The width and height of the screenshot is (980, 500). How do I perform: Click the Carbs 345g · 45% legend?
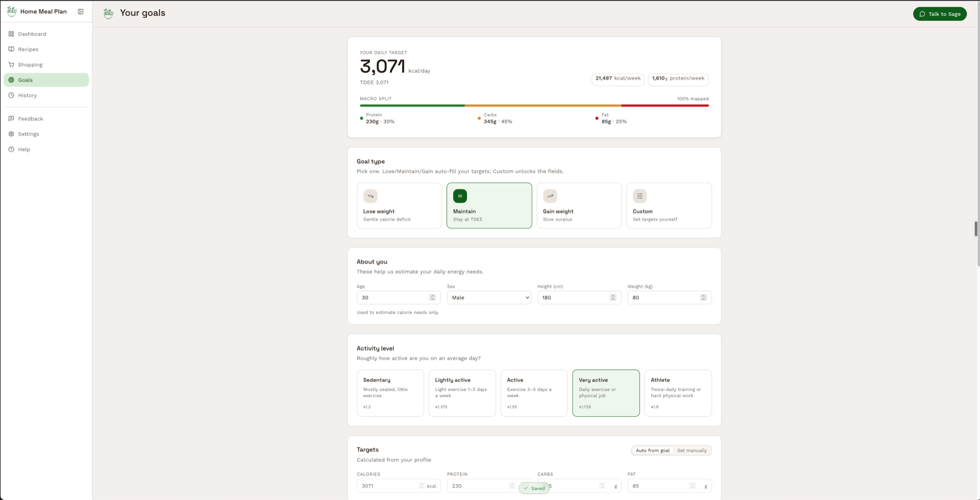(495, 118)
